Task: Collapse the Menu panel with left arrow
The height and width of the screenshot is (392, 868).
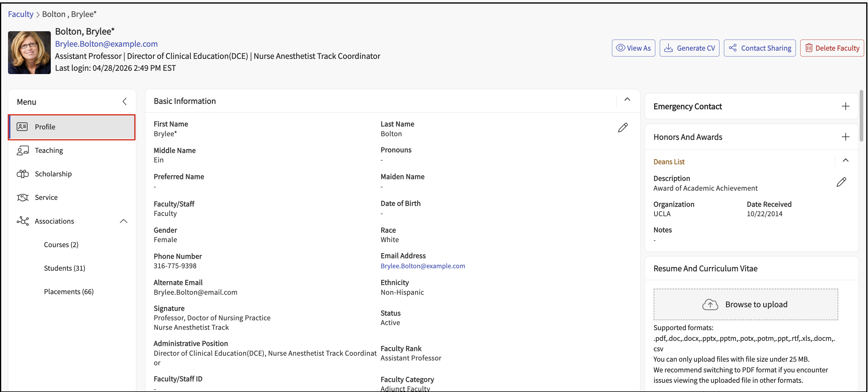Action: [x=125, y=101]
